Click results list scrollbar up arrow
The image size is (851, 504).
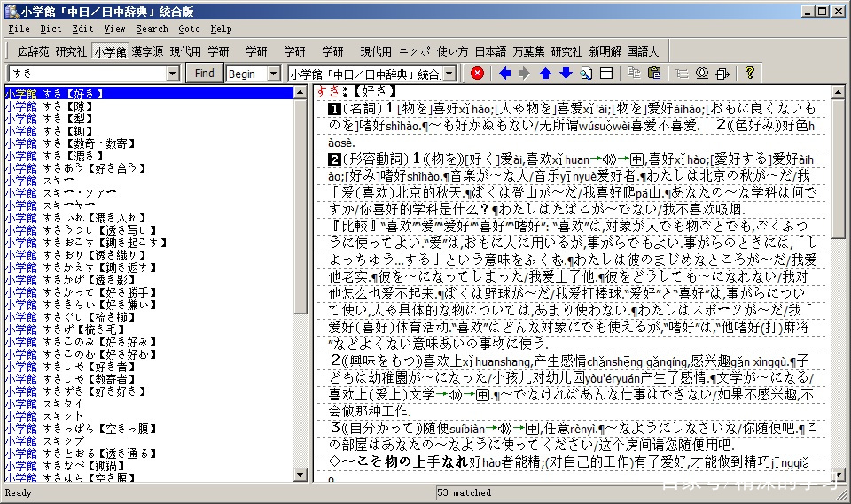coord(301,93)
